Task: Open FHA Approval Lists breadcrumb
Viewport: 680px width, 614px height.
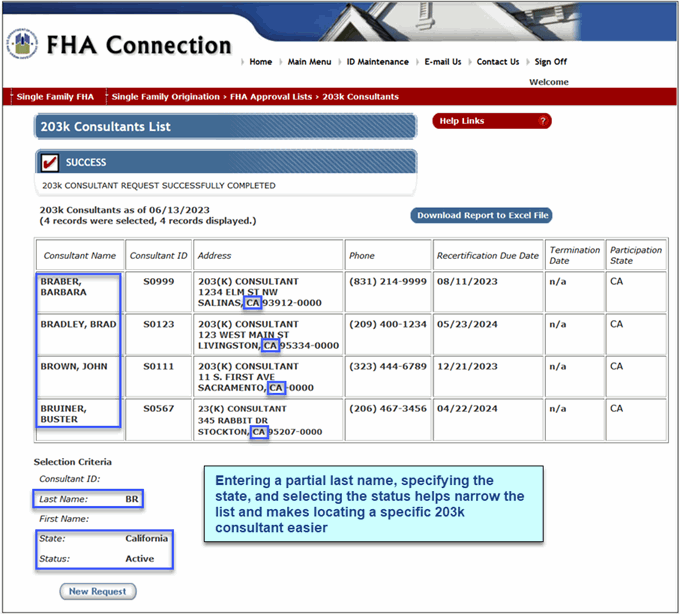Action: 271,97
